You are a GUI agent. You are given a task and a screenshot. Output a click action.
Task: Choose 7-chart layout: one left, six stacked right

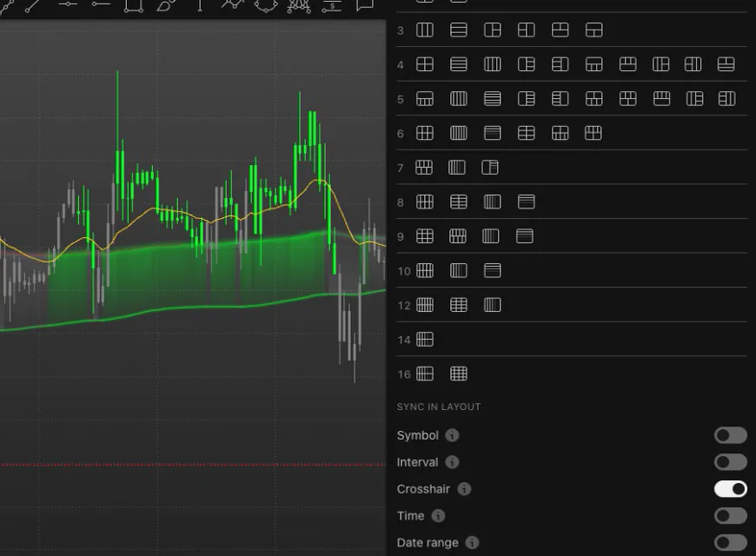(x=490, y=168)
